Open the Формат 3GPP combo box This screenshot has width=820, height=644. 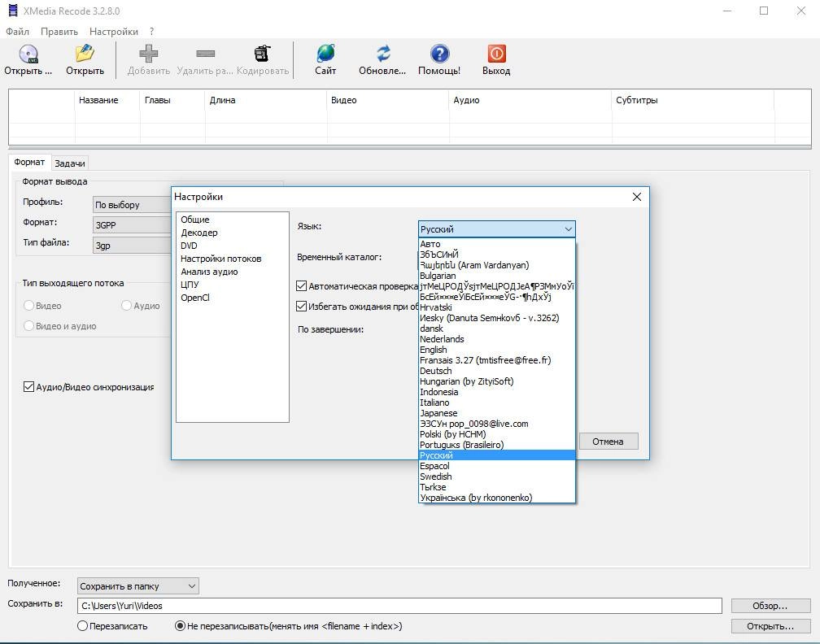click(x=132, y=224)
